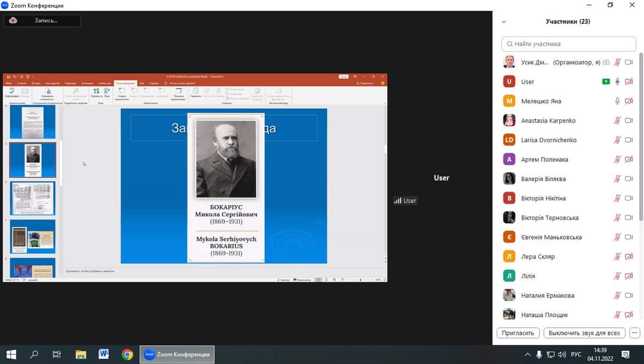Toggle camera for Вікторія Нікітіна
This screenshot has height=364, width=644.
[x=628, y=198]
